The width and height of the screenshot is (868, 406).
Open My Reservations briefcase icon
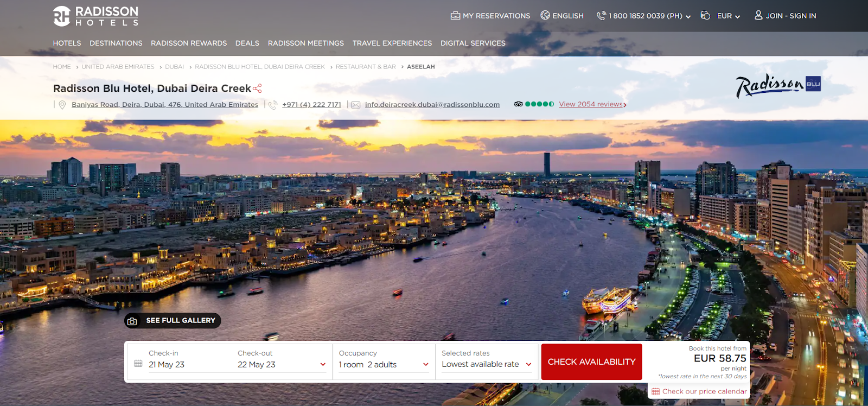[x=455, y=16]
